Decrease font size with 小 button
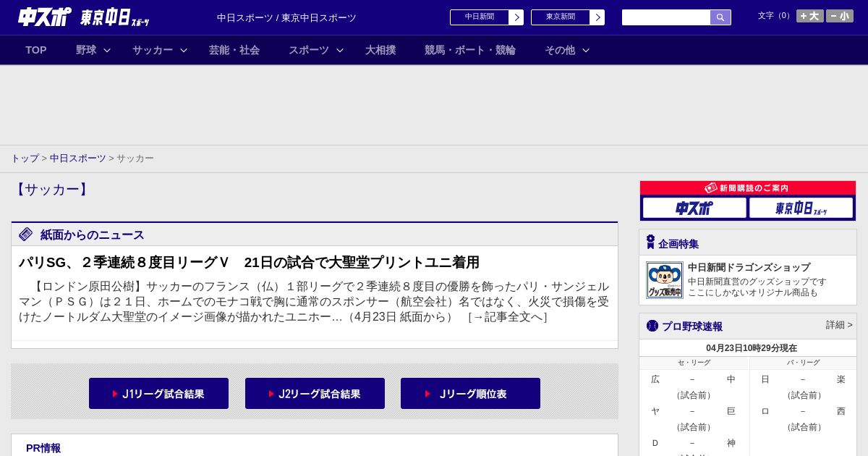 (x=840, y=16)
